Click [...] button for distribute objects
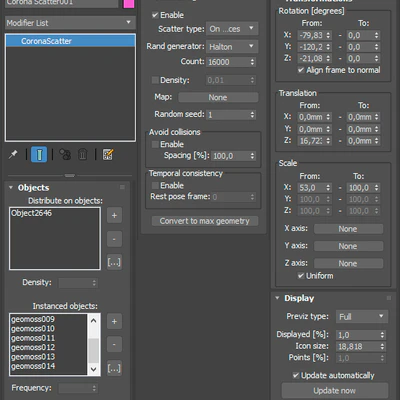 (114, 262)
